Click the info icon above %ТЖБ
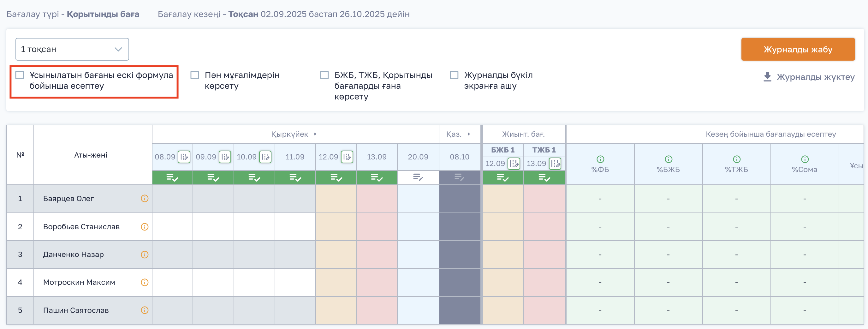This screenshot has width=868, height=329. pos(737,159)
